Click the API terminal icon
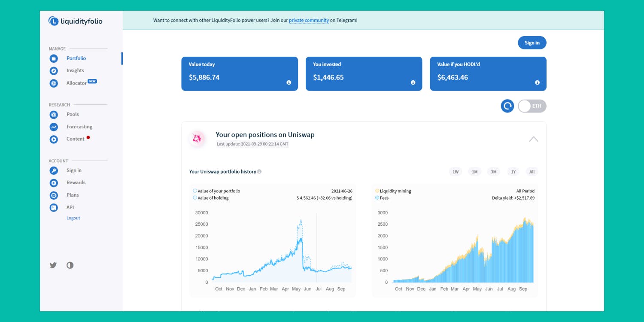 [54, 207]
